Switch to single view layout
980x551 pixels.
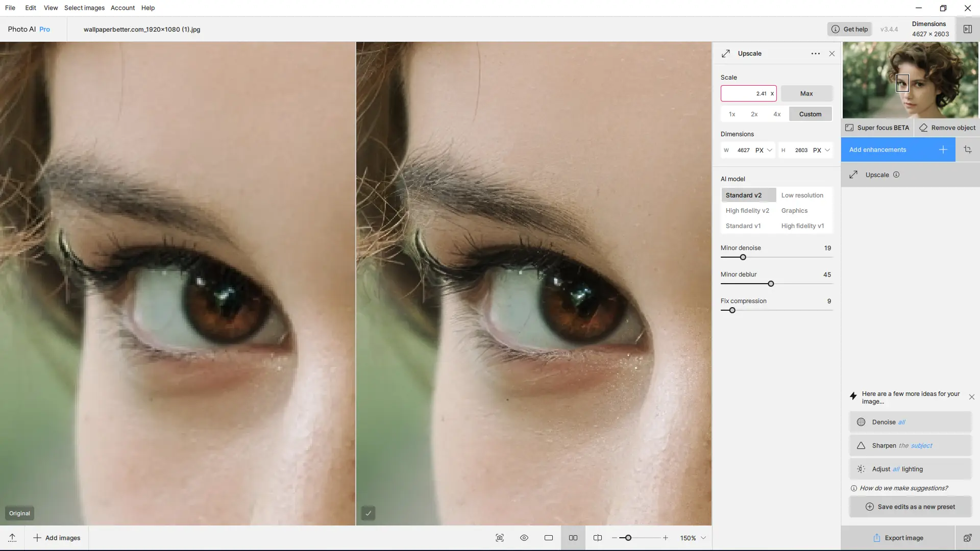tap(549, 538)
